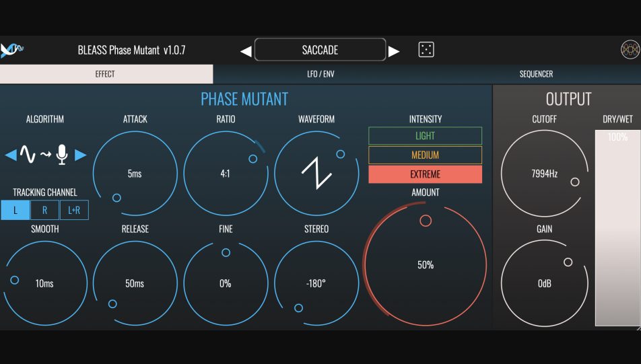Set tracking channel to L
The height and width of the screenshot is (364, 641).
tap(15, 210)
